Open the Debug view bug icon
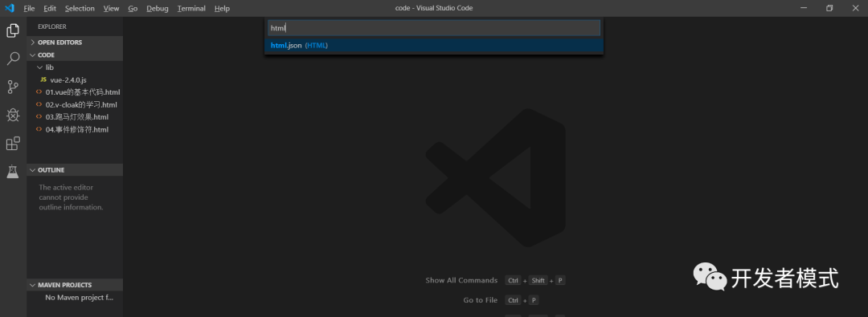 (x=13, y=115)
